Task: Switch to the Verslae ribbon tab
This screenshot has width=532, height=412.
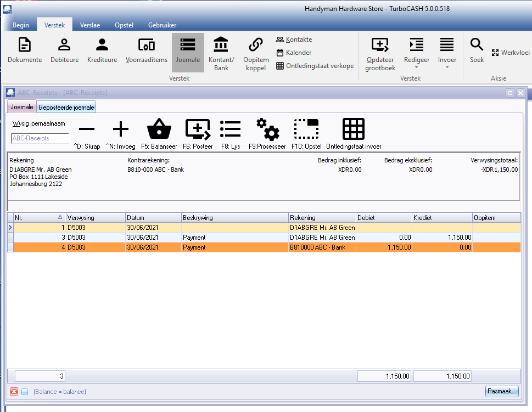Action: (x=90, y=25)
